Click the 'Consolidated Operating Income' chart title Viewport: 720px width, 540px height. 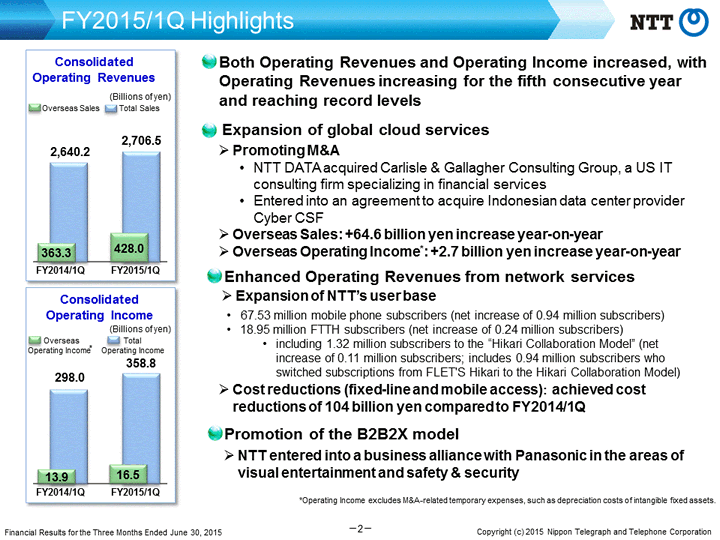99,307
